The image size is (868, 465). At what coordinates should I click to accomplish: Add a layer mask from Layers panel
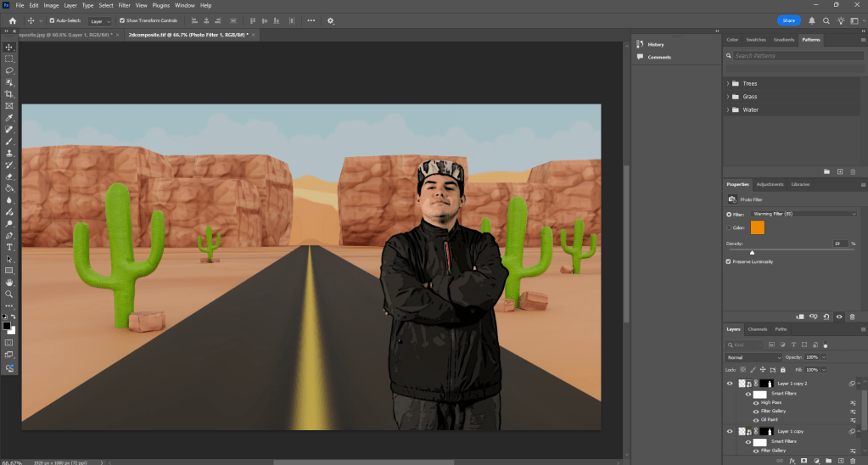click(804, 461)
